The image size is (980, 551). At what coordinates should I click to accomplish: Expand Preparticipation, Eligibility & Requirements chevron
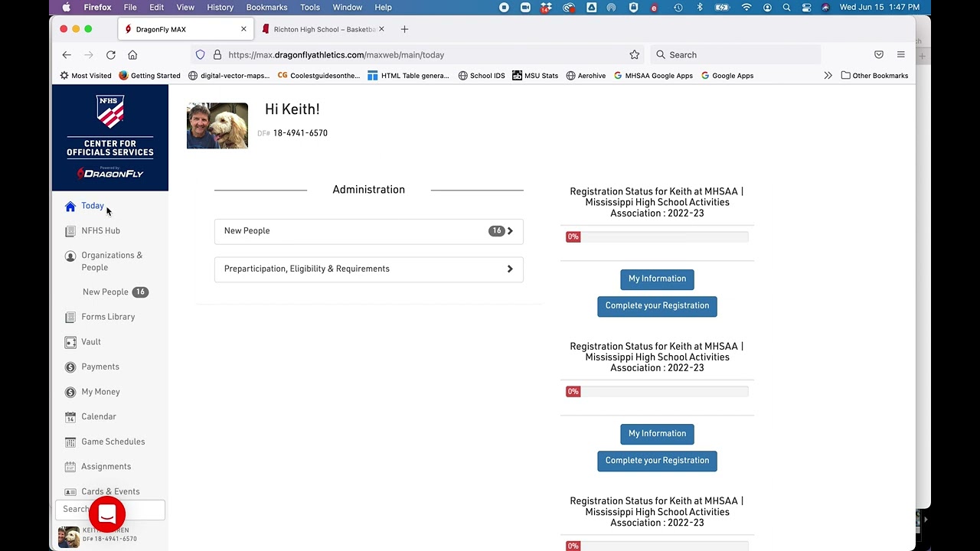tap(510, 269)
